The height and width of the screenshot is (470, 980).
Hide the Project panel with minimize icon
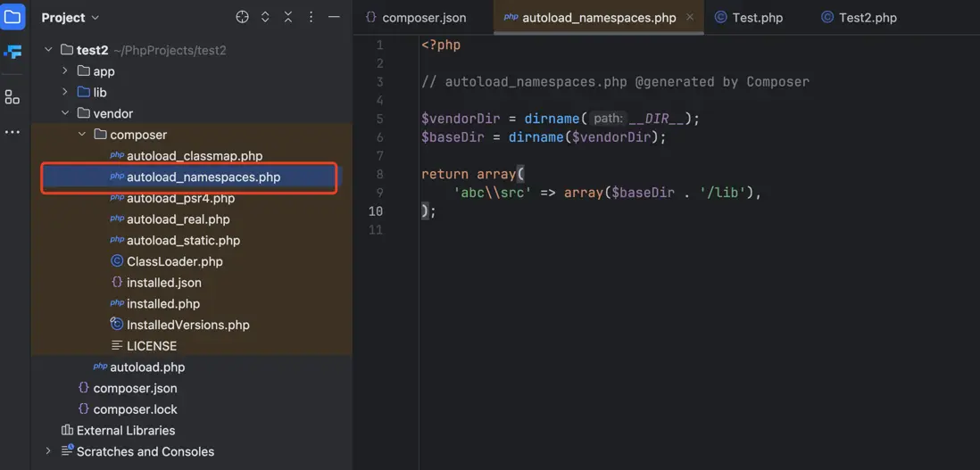[x=335, y=18]
